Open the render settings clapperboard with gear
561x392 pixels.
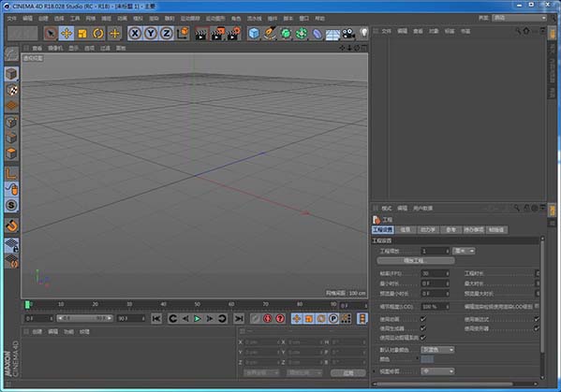(233, 34)
